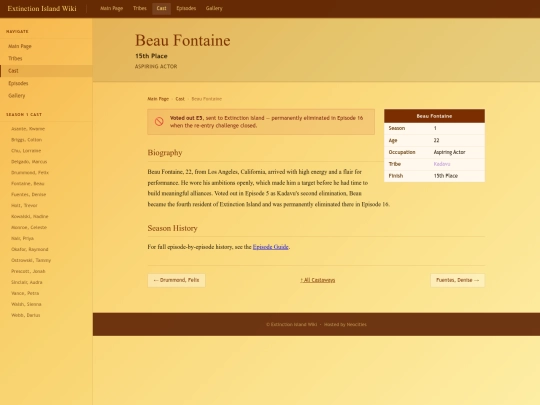The height and width of the screenshot is (405, 540).
Task: Open Gallery in top navigation bar
Action: [x=214, y=8]
